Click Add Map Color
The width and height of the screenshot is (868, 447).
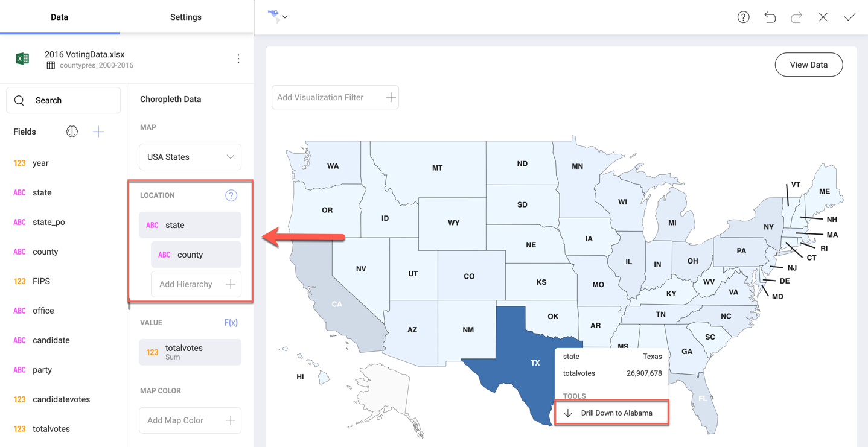[x=190, y=420]
